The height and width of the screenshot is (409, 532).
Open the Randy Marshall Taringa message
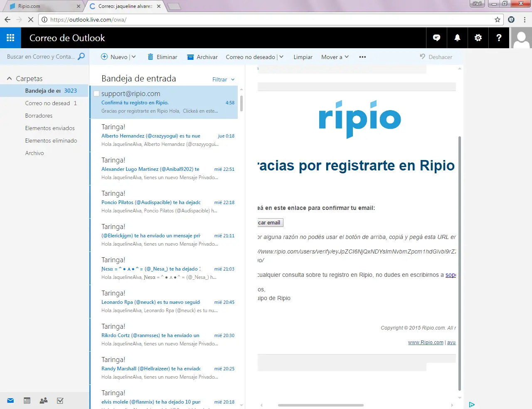pos(164,368)
